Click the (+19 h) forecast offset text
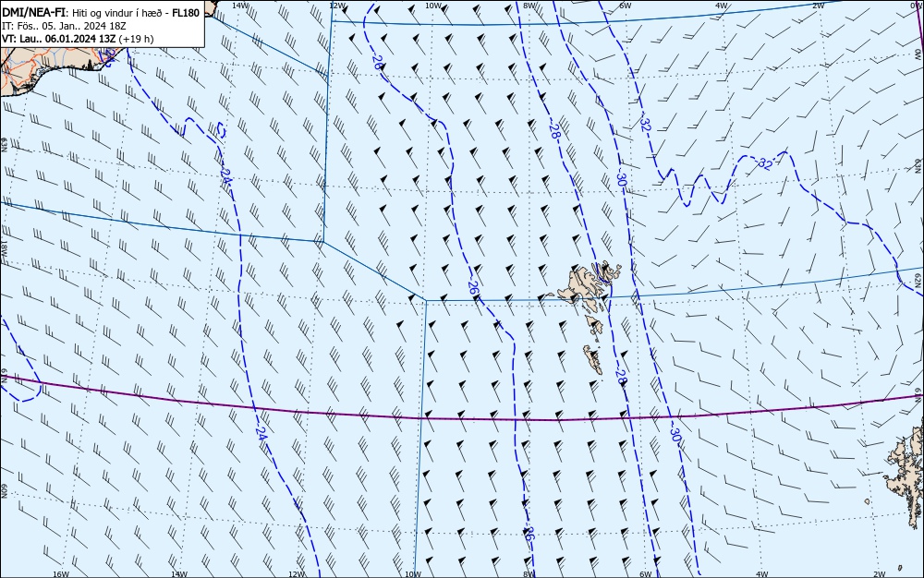 [x=136, y=39]
